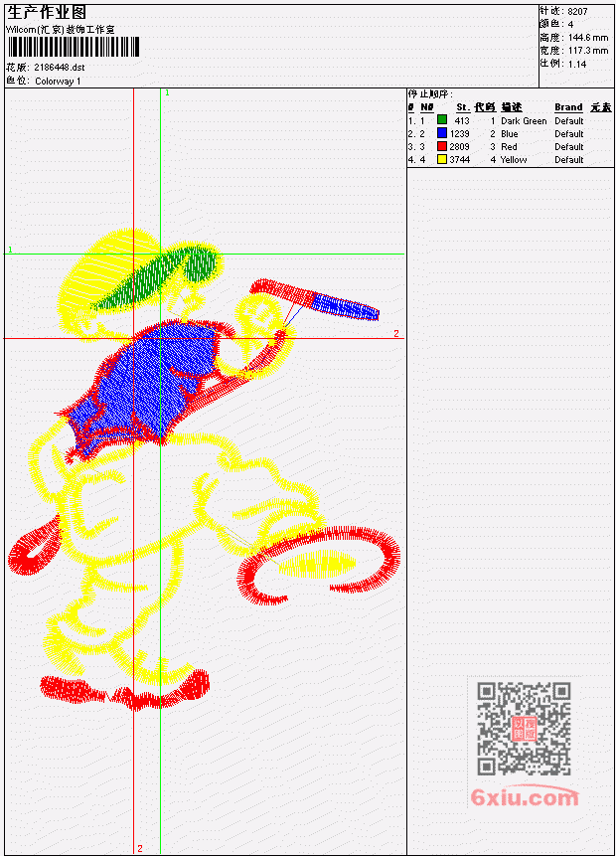Click stop number '1. 1' in table
This screenshot has width=616, height=856.
[x=416, y=120]
